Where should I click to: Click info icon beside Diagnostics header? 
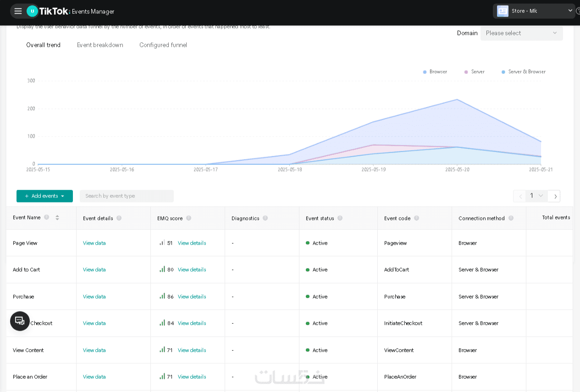pyautogui.click(x=265, y=218)
